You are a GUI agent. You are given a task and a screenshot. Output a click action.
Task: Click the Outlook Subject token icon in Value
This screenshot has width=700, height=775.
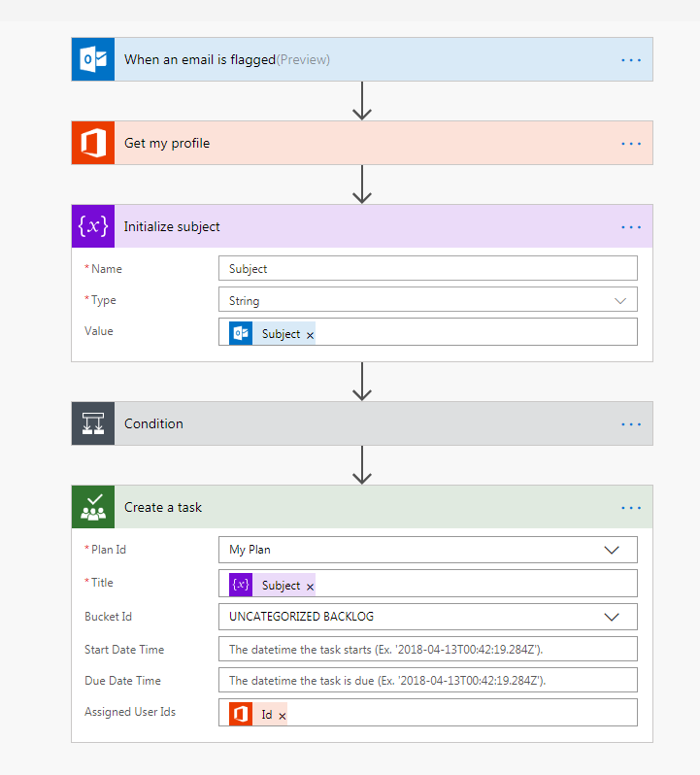pyautogui.click(x=241, y=334)
